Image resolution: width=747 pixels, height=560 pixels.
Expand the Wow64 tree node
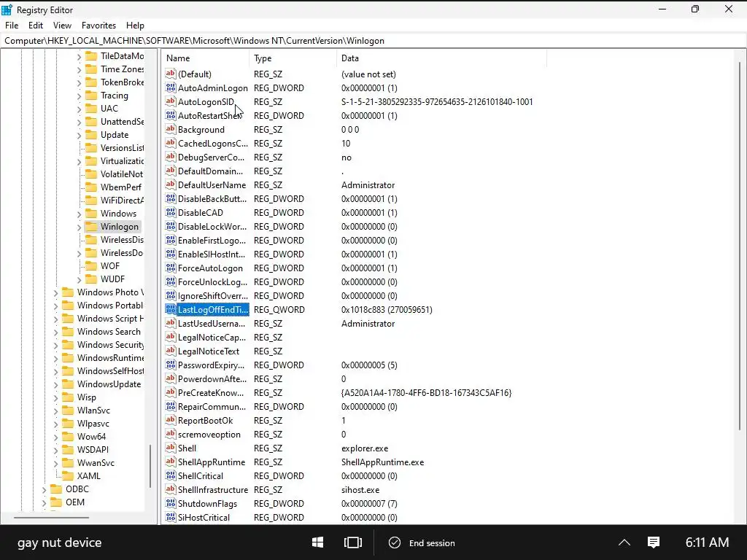55,437
